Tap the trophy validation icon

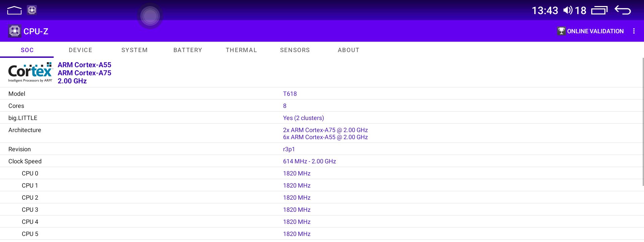pos(561,31)
